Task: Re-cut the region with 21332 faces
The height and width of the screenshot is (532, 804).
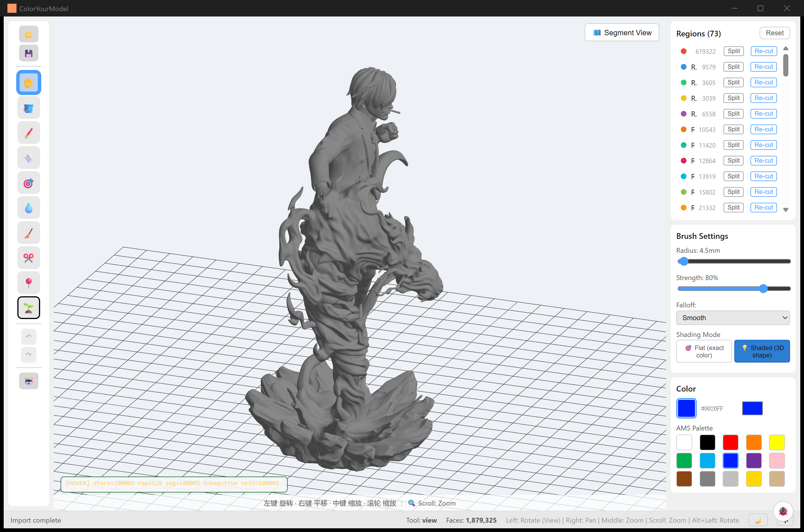Action: pyautogui.click(x=764, y=207)
